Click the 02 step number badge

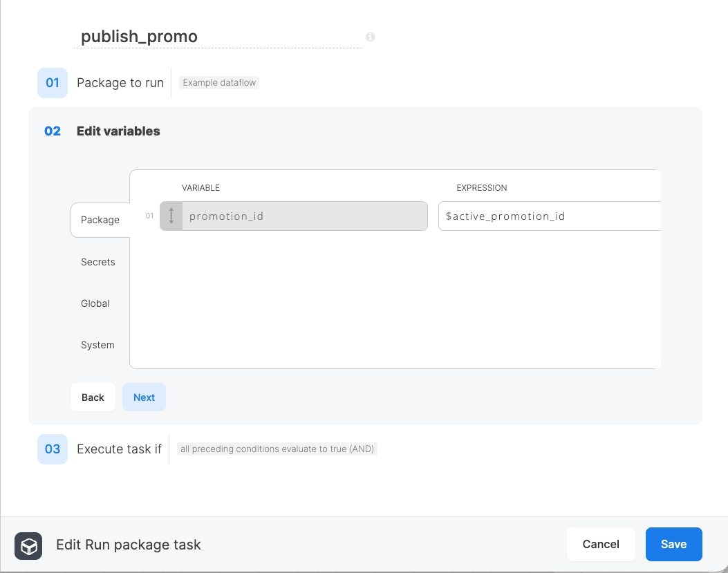pos(53,131)
